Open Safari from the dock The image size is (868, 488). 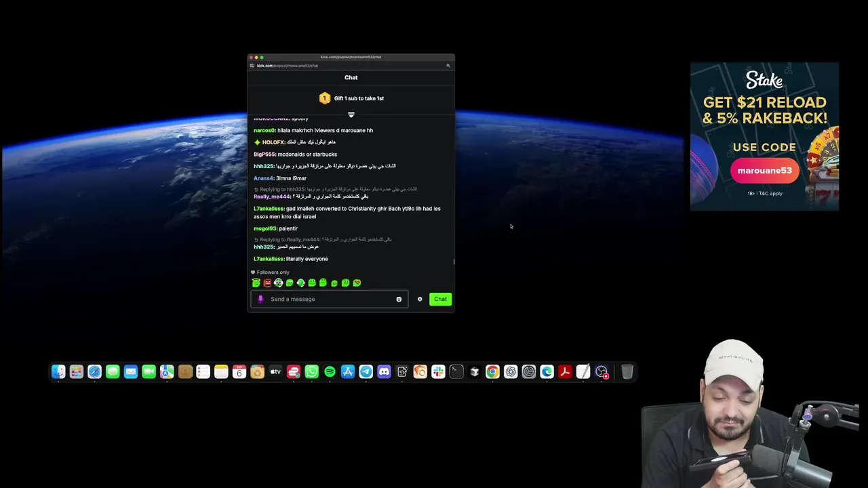click(94, 371)
